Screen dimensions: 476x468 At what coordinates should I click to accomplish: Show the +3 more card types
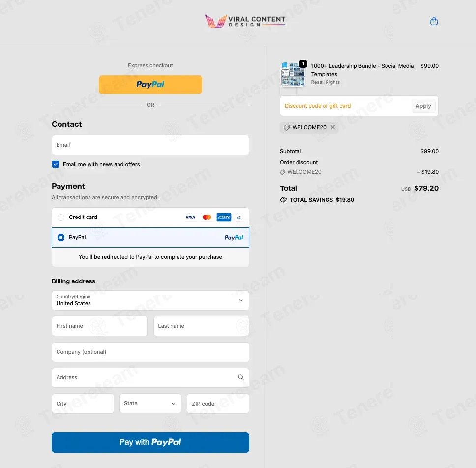238,218
